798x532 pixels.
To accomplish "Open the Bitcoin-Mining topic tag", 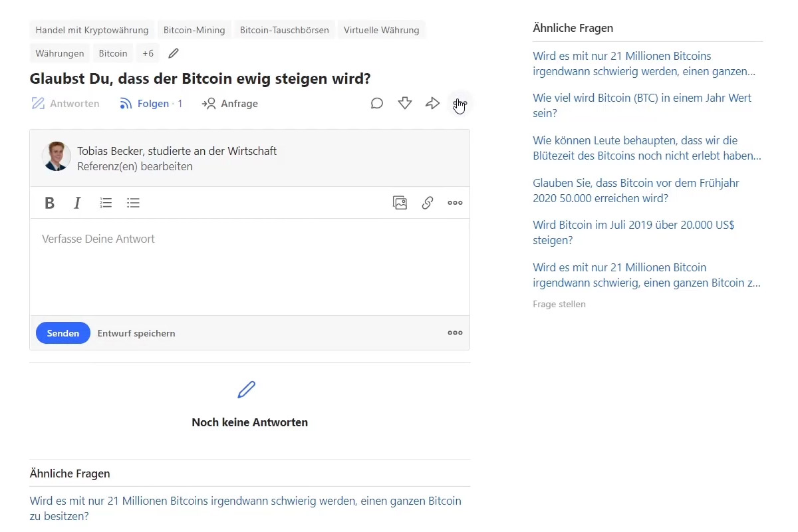I will coord(194,30).
